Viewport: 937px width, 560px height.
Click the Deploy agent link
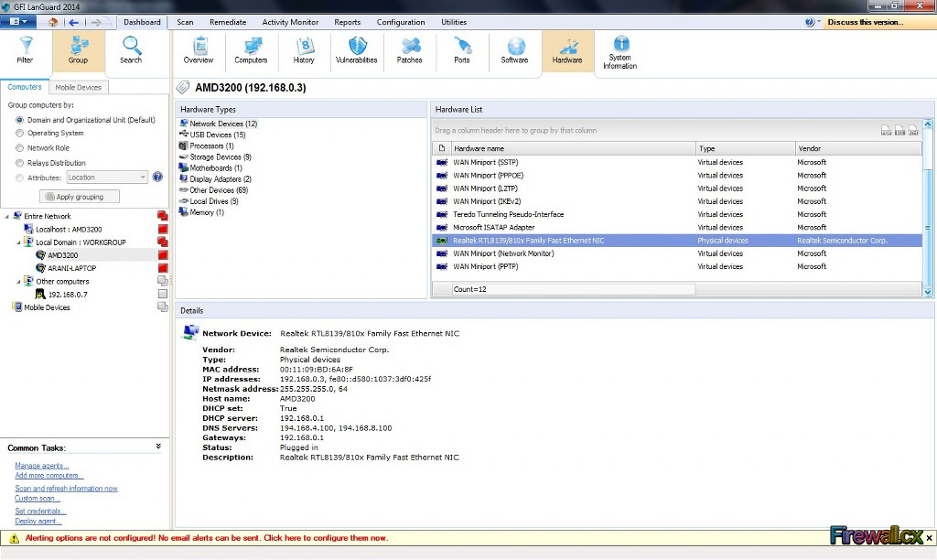pyautogui.click(x=38, y=522)
